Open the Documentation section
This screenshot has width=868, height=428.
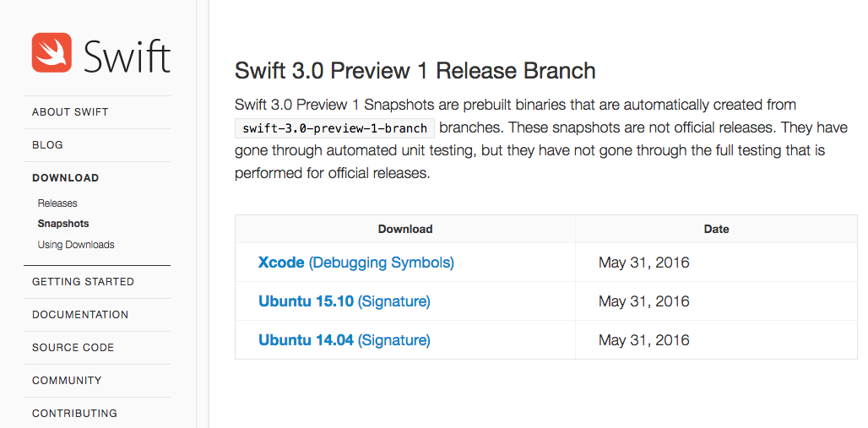[x=80, y=315]
